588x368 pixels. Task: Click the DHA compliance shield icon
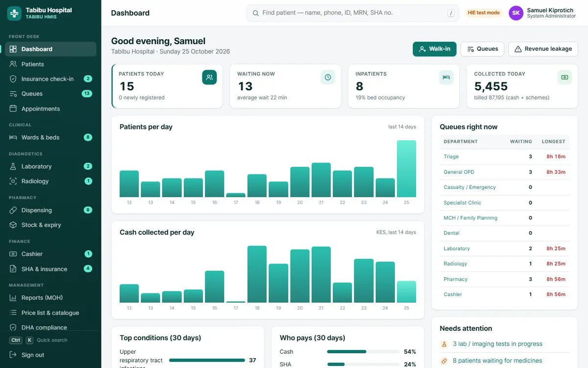point(13,327)
